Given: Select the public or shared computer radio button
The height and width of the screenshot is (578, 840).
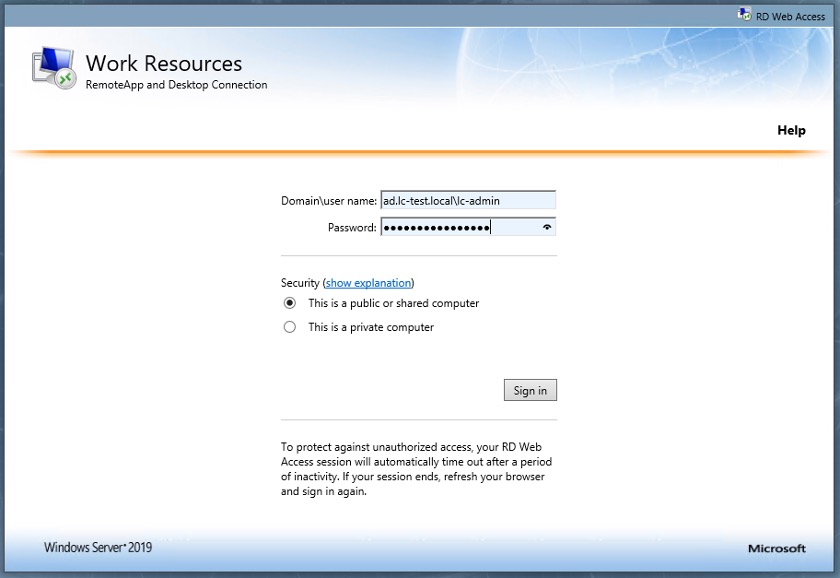Looking at the screenshot, I should click(290, 303).
